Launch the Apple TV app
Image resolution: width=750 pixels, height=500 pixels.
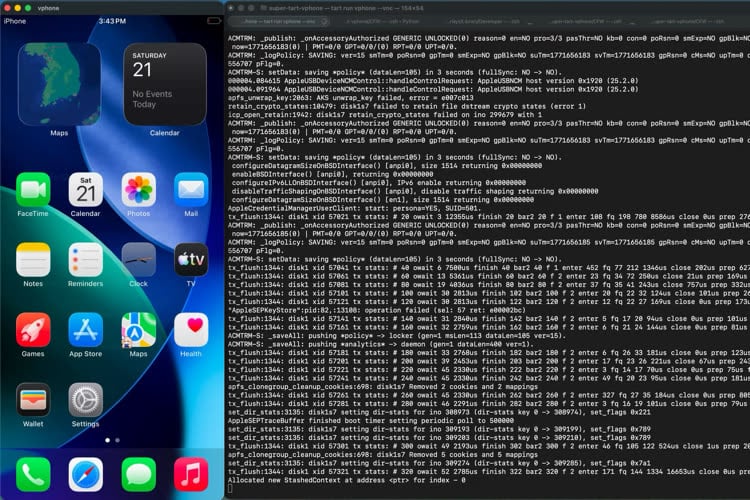[191, 259]
